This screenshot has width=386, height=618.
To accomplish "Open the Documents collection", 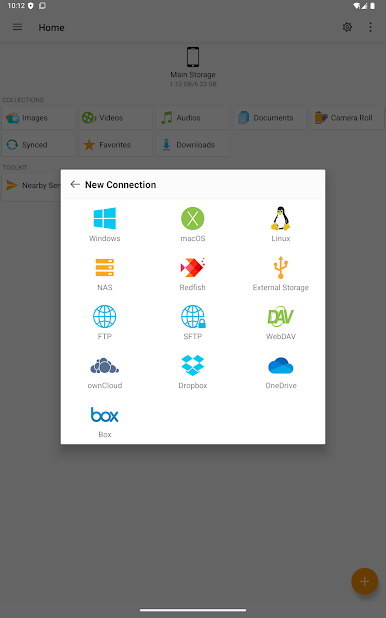I will [x=270, y=117].
